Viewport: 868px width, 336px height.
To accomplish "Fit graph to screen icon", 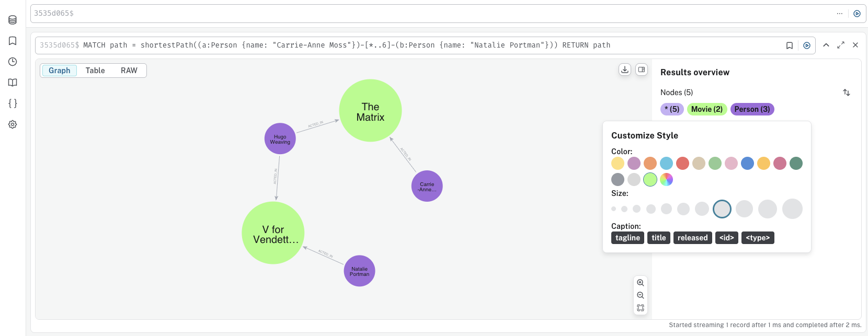I will (x=641, y=308).
